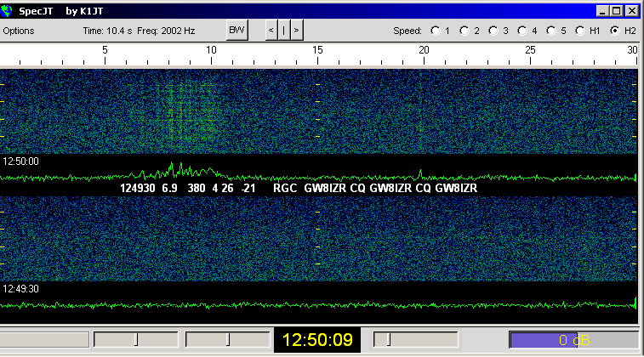Select Speed 5 radio button
644x357 pixels.
click(x=551, y=31)
